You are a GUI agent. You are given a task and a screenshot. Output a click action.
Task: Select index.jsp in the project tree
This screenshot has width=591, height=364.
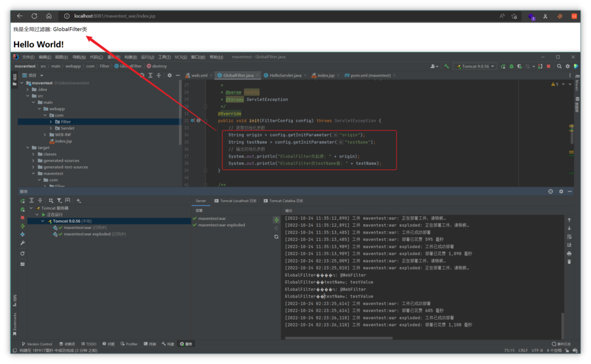[60, 141]
